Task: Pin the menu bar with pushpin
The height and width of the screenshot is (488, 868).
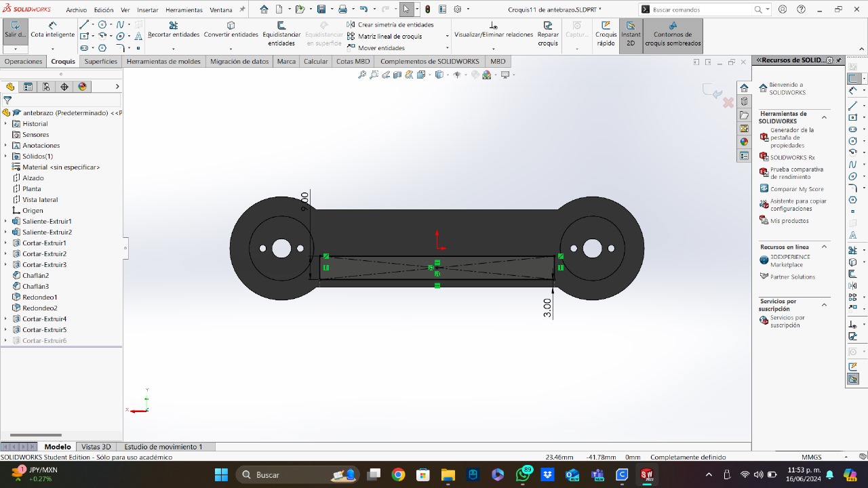Action: (x=242, y=9)
